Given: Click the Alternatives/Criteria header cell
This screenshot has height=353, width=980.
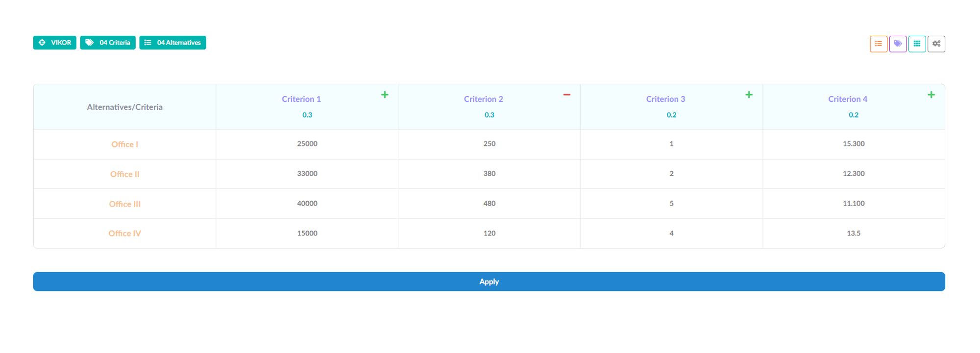Looking at the screenshot, I should (x=124, y=107).
